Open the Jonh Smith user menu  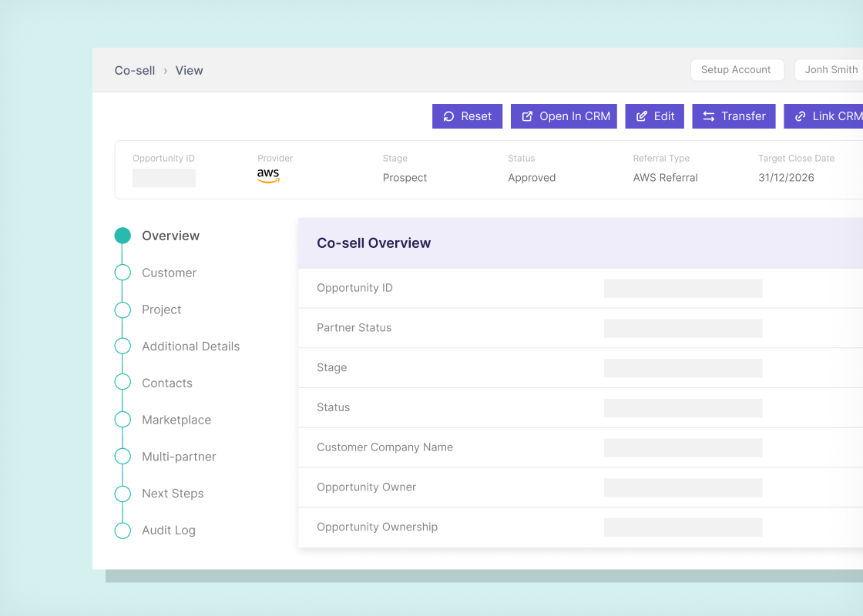coord(829,70)
